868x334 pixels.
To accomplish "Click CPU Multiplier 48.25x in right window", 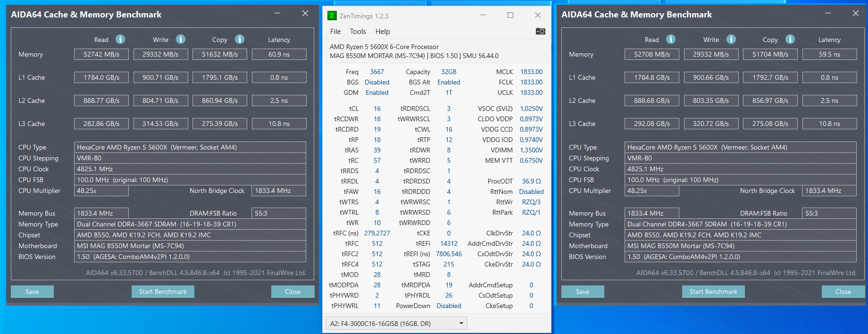I will pyautogui.click(x=652, y=191).
